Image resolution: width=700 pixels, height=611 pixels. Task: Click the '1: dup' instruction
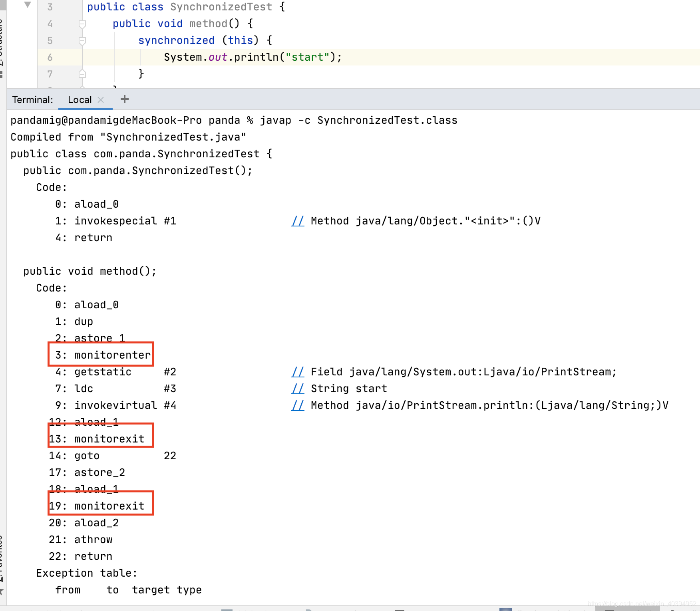[74, 321]
